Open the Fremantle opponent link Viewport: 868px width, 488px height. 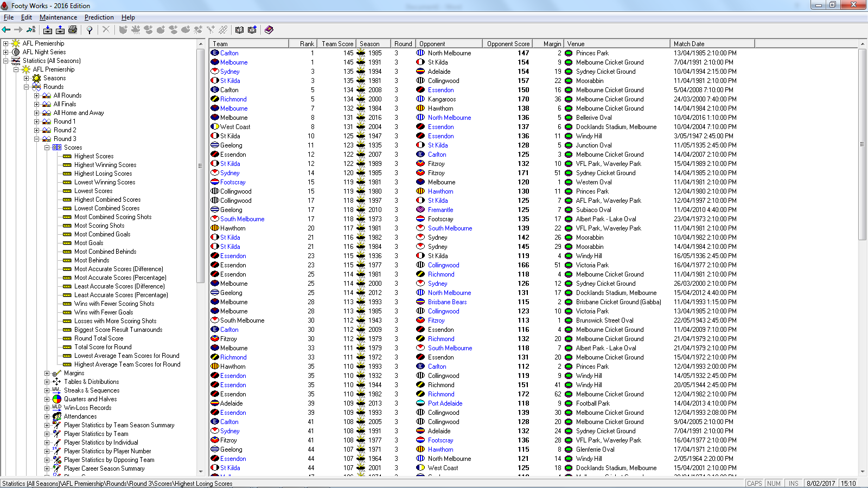click(x=441, y=210)
